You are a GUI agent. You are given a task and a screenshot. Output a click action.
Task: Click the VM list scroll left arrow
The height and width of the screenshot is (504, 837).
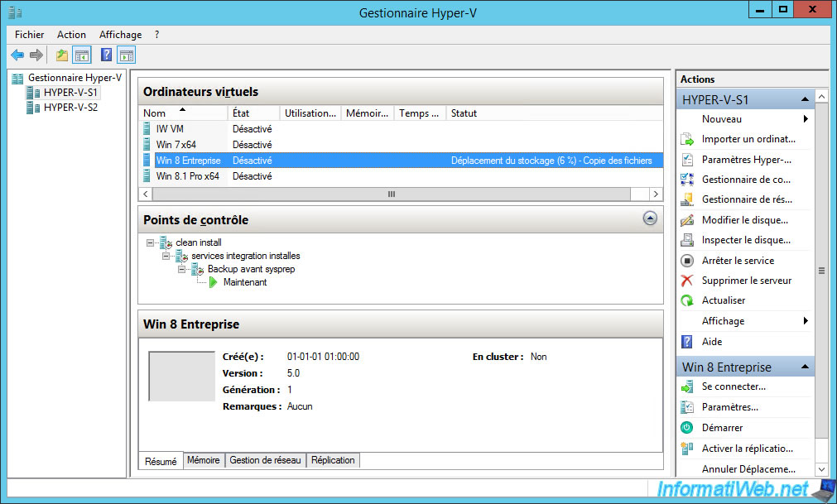(x=146, y=194)
